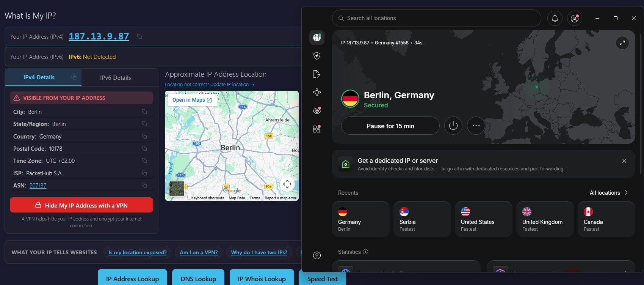Click Open in Maps link on map
Viewport: 644px width, 285px height.
(192, 100)
